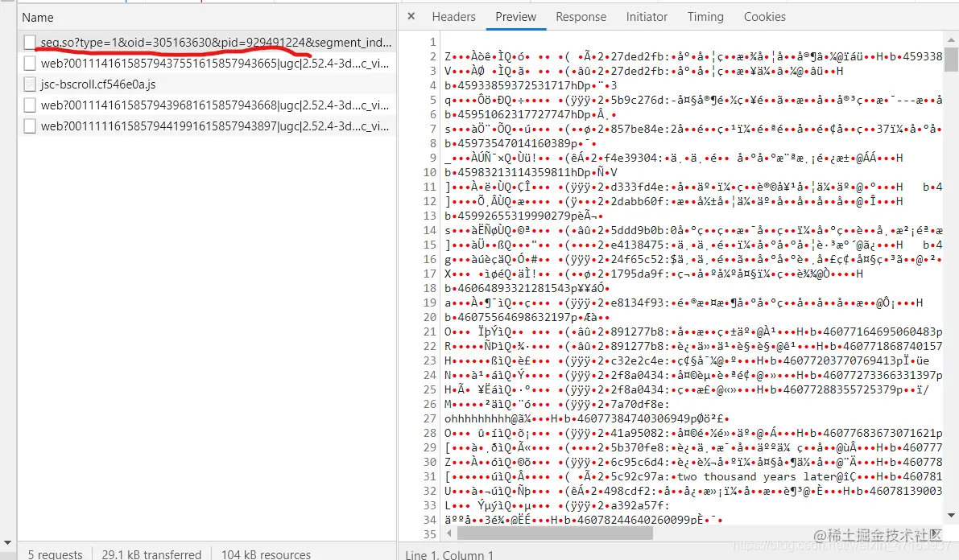The image size is (959, 560).
Task: Open the Timing tab
Action: coord(705,17)
